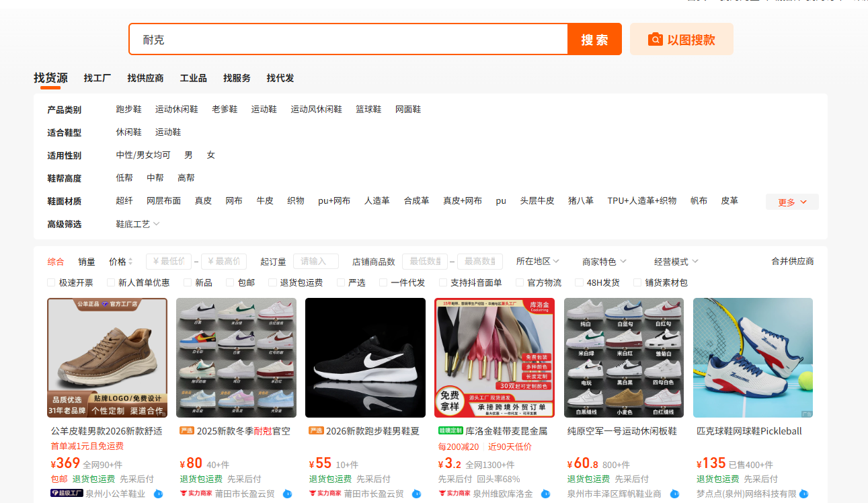
Task: Open the black Nike running shoe thumbnail
Action: [x=365, y=358]
